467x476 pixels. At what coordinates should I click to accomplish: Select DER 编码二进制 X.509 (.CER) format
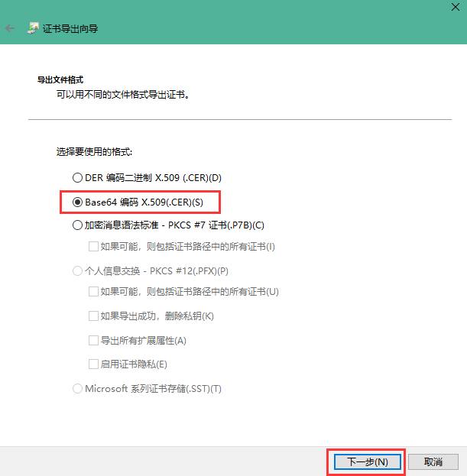76,177
